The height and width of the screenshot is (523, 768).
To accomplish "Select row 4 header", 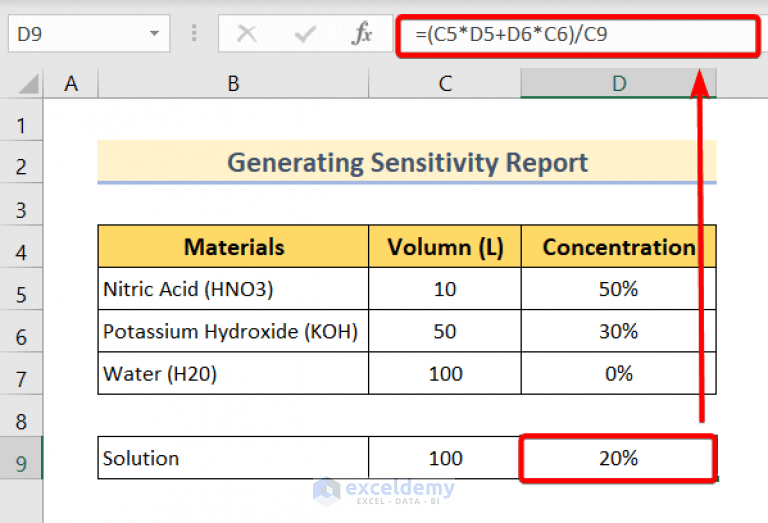I will click(21, 247).
